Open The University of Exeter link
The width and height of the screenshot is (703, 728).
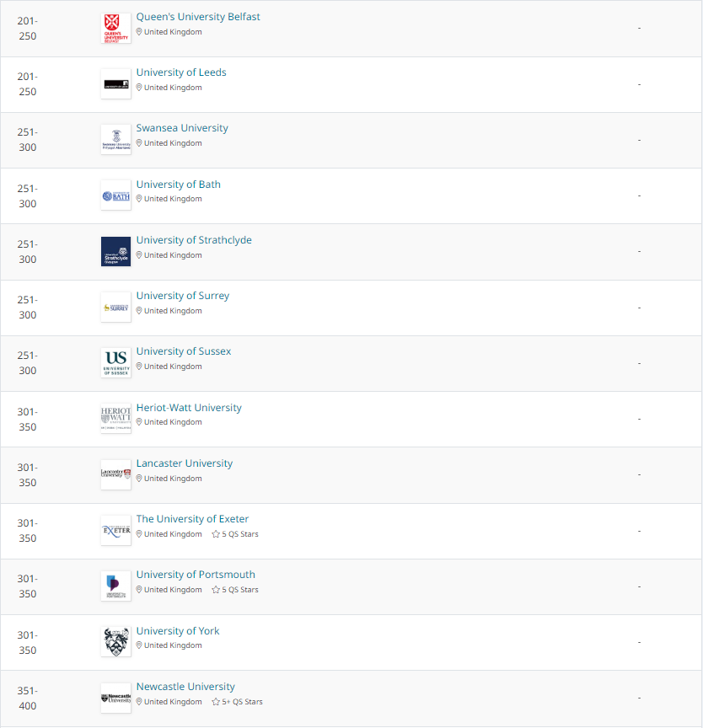[192, 519]
